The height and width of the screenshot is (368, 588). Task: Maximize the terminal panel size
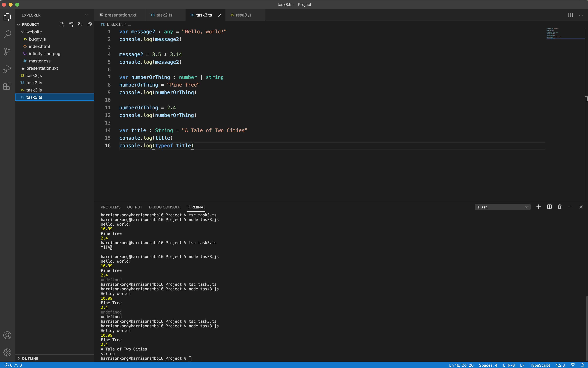tap(570, 207)
